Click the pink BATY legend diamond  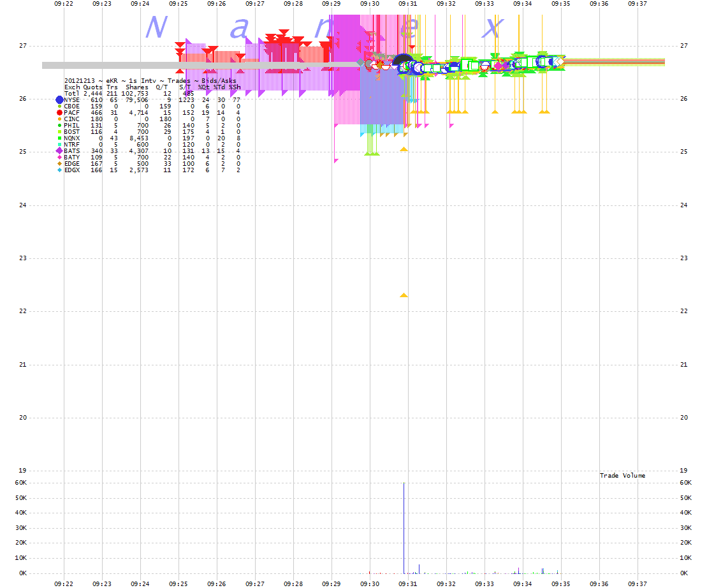pos(59,158)
